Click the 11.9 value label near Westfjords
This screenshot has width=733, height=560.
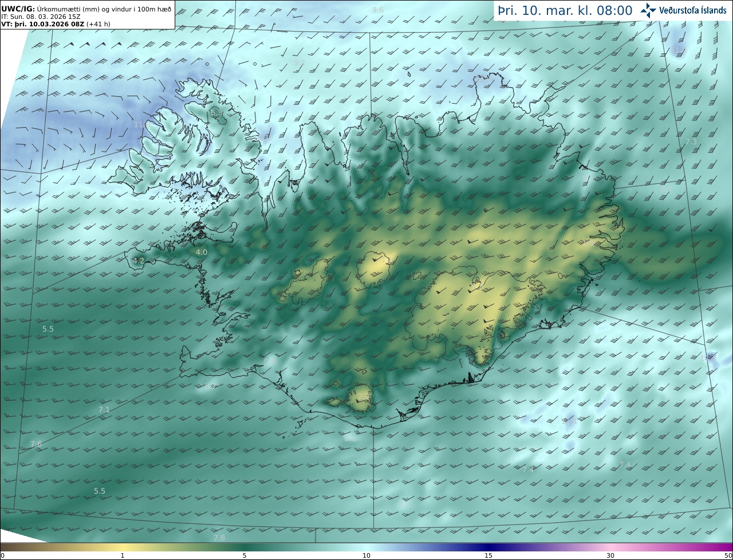140,124
